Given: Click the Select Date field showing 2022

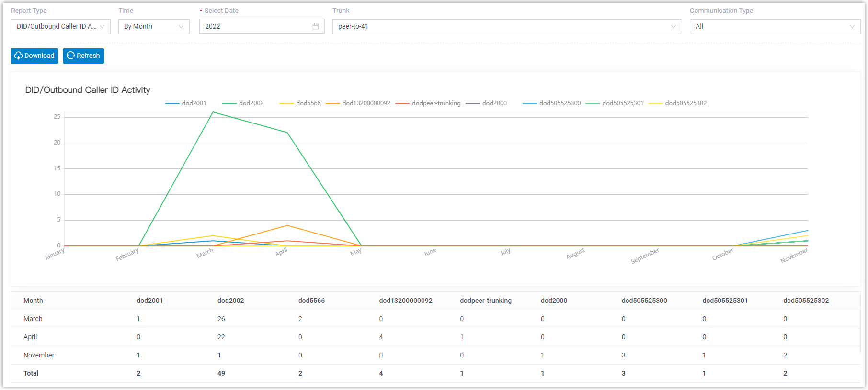Looking at the screenshot, I should (256, 27).
